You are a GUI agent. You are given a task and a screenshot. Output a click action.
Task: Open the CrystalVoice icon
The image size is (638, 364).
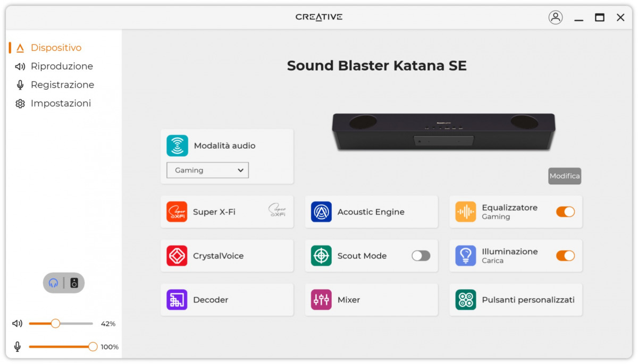click(177, 256)
